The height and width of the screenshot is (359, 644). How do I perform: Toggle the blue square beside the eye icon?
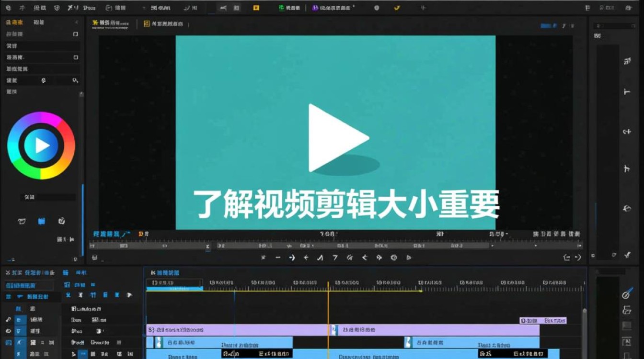(x=20, y=331)
